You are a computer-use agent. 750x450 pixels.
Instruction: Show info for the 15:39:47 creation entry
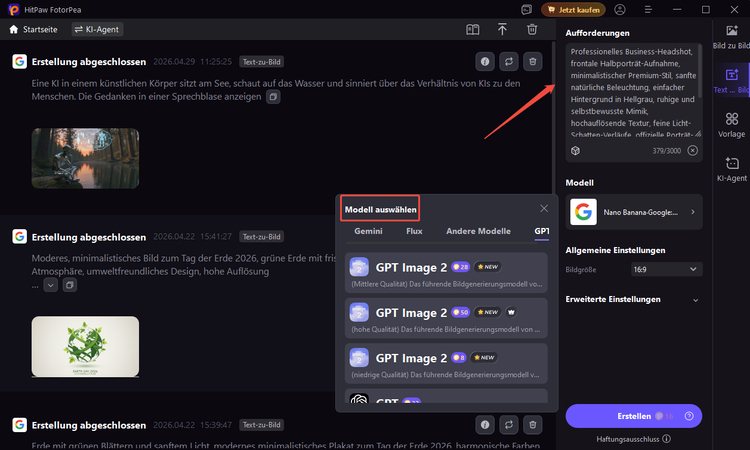pyautogui.click(x=485, y=425)
